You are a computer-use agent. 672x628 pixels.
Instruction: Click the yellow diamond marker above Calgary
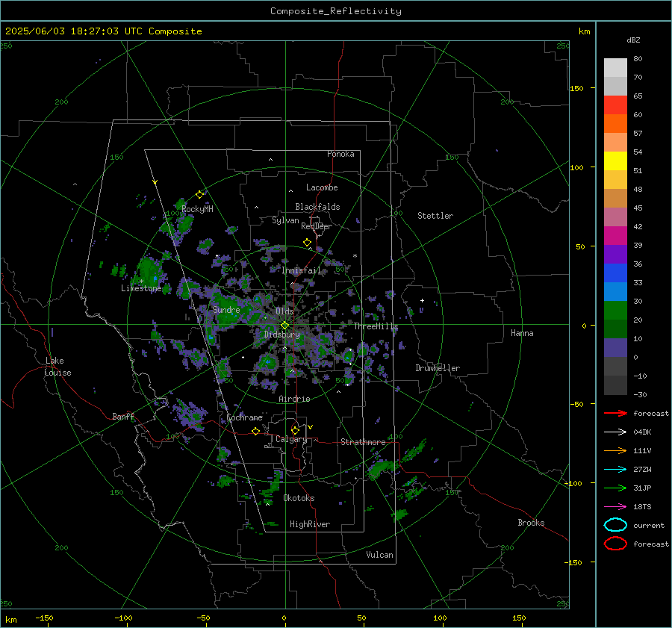click(295, 430)
